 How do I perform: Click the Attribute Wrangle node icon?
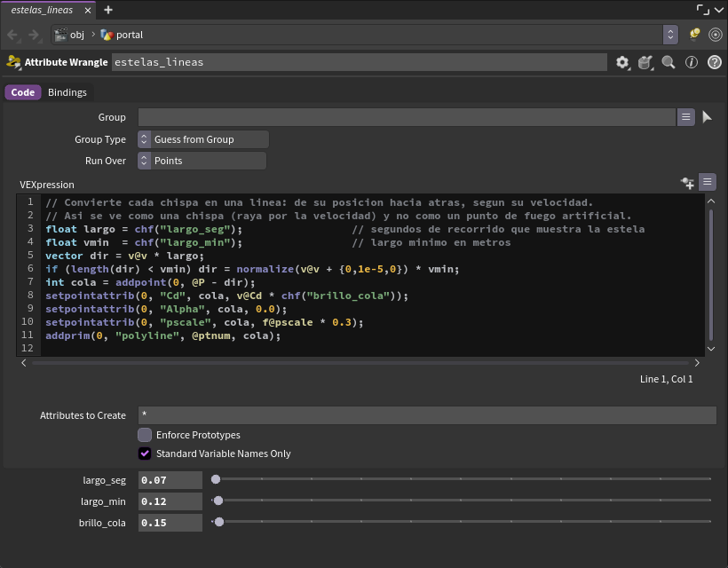[13, 62]
